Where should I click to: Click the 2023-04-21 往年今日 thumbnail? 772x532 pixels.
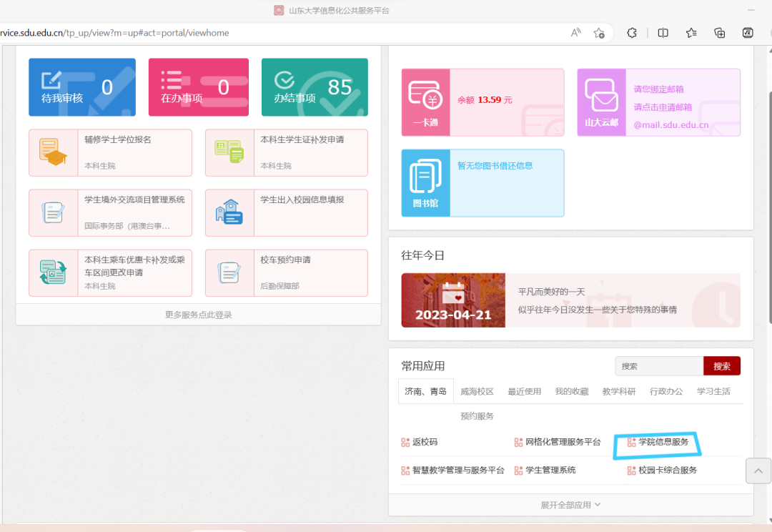coord(453,300)
